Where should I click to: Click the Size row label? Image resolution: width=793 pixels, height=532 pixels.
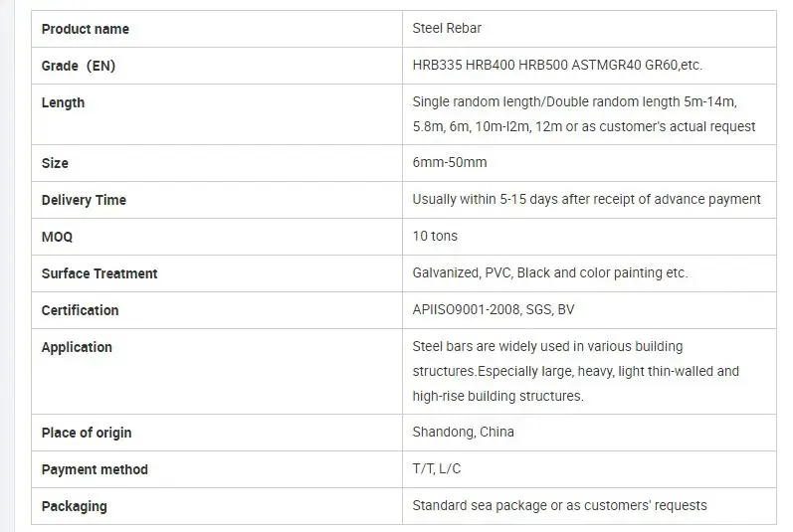(56, 162)
